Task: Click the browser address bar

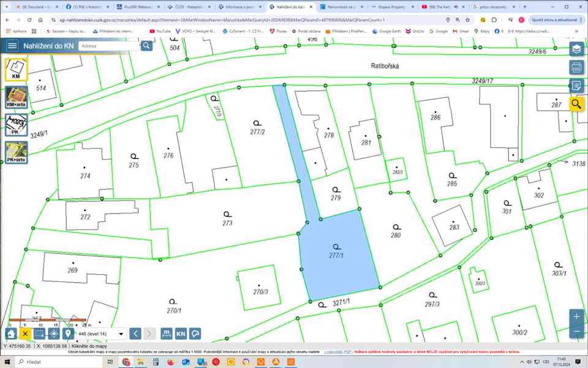Action: (x=247, y=20)
